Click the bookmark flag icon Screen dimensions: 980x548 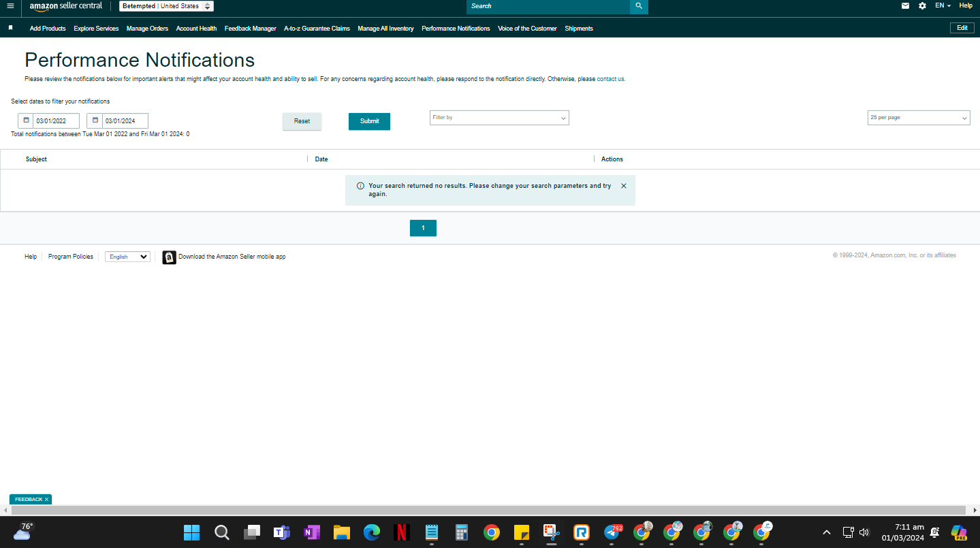coord(10,28)
